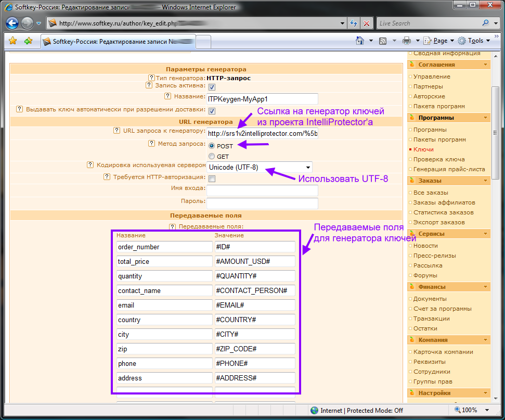Toggle Требуется HTTP-авторизация checkbox
This screenshot has height=420, width=505.
tap(212, 179)
